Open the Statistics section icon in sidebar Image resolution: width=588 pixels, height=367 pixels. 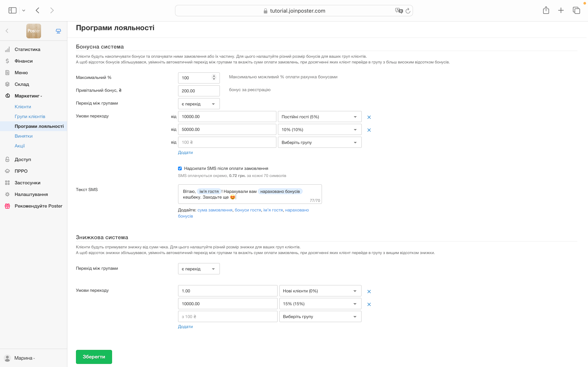click(x=7, y=50)
